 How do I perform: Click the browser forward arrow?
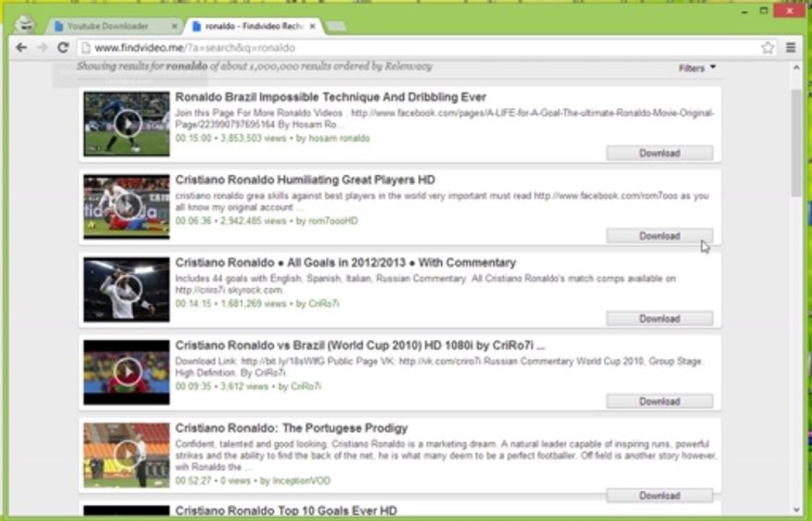pos(42,48)
